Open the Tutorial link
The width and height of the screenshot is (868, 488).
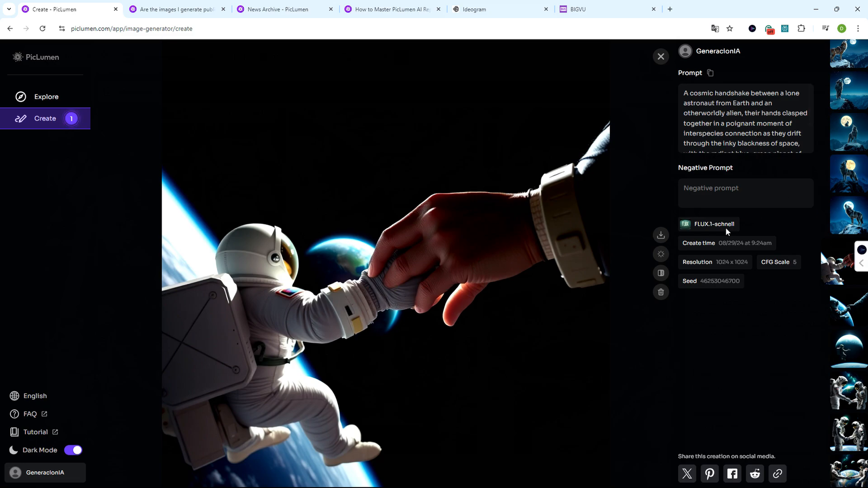(x=35, y=432)
